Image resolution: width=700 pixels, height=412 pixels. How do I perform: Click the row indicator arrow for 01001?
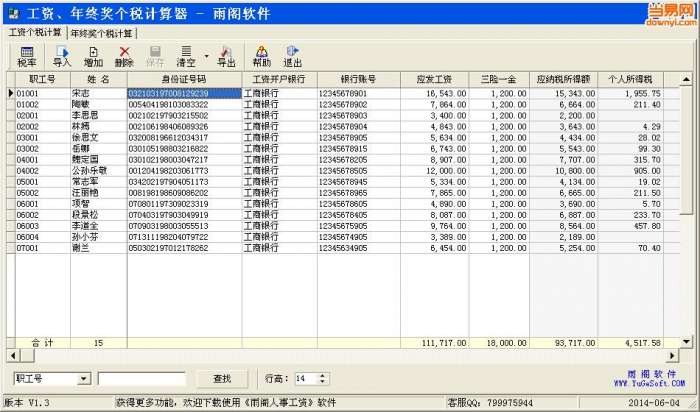[x=11, y=93]
